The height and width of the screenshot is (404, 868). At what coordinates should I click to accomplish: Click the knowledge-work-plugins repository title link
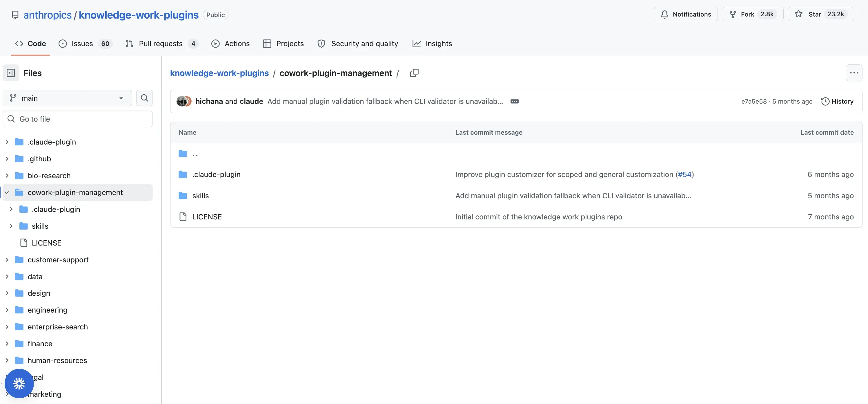click(x=139, y=15)
